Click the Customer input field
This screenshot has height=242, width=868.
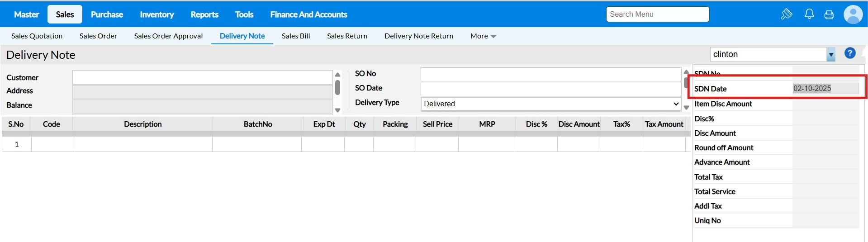(202, 77)
